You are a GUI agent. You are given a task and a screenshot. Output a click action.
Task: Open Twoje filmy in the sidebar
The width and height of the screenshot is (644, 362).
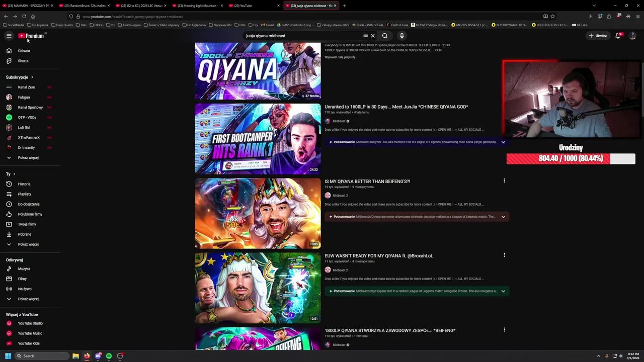pyautogui.click(x=27, y=224)
